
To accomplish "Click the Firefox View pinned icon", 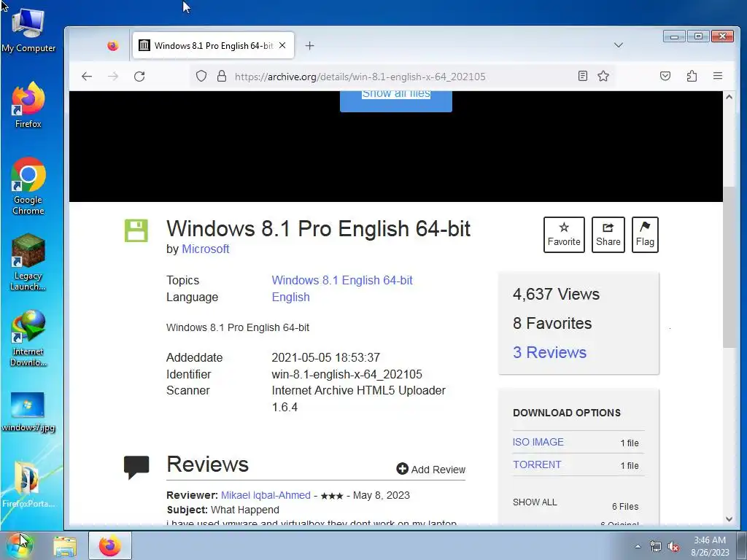I will 113,46.
